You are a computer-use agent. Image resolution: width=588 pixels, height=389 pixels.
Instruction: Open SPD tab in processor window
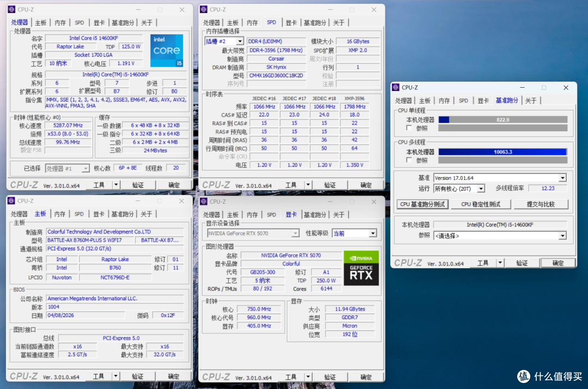[79, 23]
